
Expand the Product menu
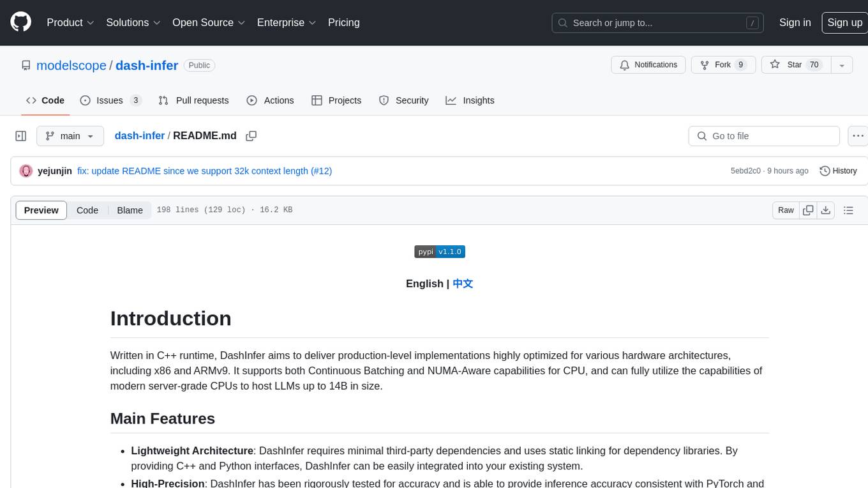71,22
